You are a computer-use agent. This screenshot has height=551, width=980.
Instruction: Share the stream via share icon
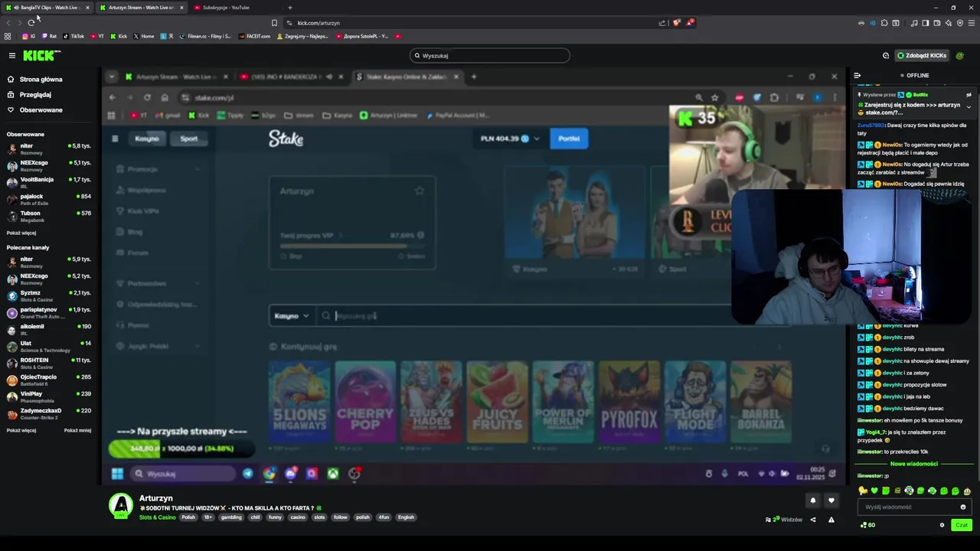pos(813,520)
